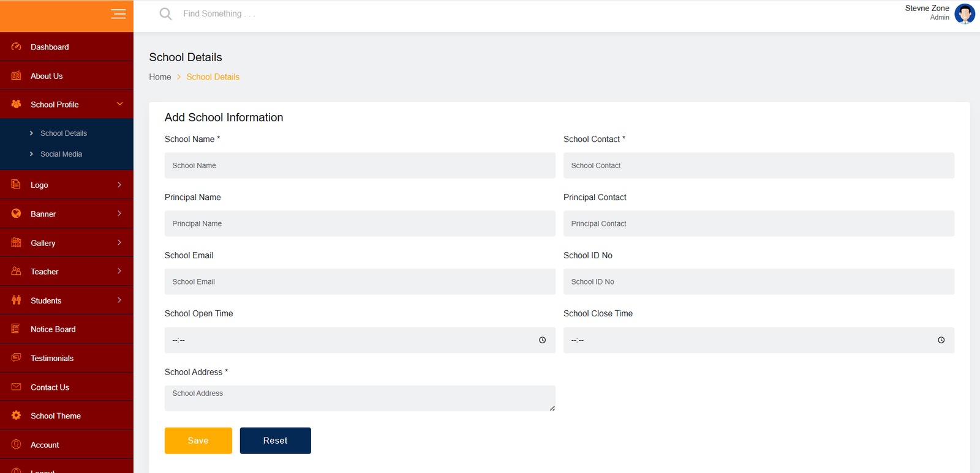The height and width of the screenshot is (473, 980).
Task: Focus the School Name input
Action: [x=360, y=165]
